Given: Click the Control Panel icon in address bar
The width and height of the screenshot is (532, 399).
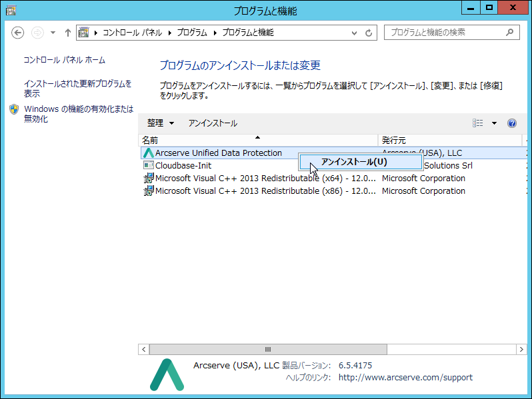Looking at the screenshot, I should 84,33.
